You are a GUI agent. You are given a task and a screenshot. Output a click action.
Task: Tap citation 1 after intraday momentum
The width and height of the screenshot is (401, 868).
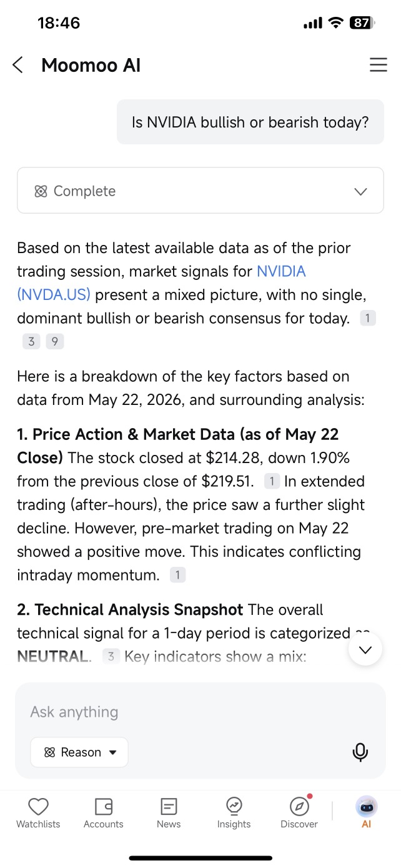tap(178, 575)
